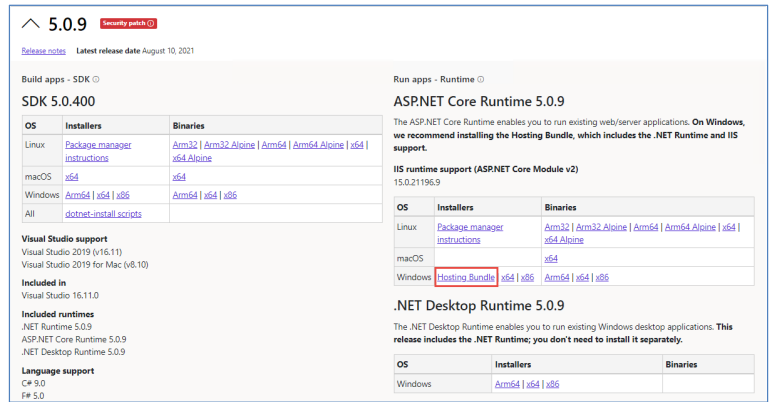Open the Release notes link

[43, 51]
